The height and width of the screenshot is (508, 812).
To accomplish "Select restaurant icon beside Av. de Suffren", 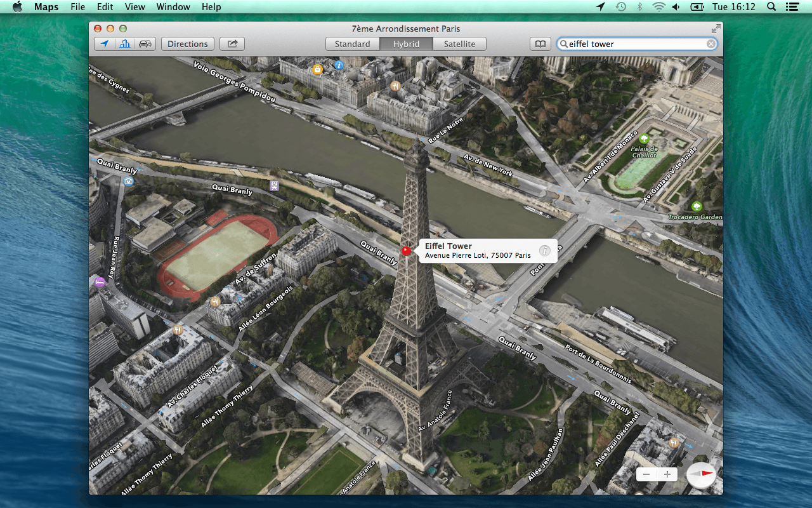I will pos(215,301).
